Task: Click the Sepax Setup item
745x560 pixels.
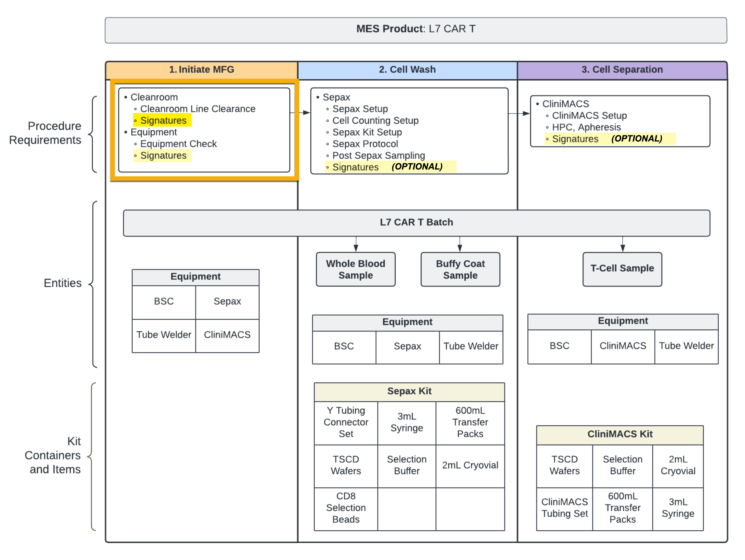Action: coord(360,109)
